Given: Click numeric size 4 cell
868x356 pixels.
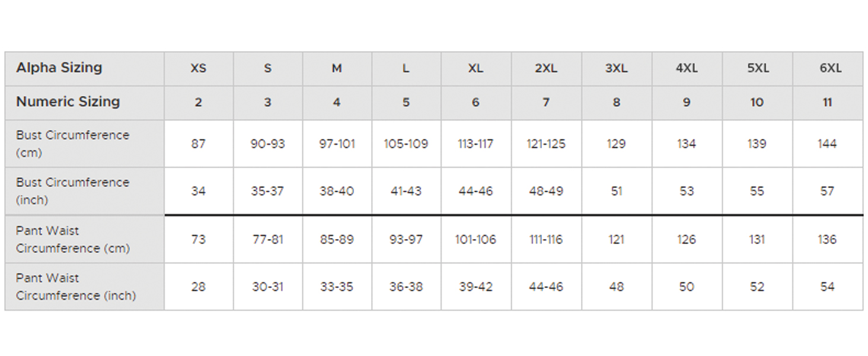Looking at the screenshot, I should [337, 102].
